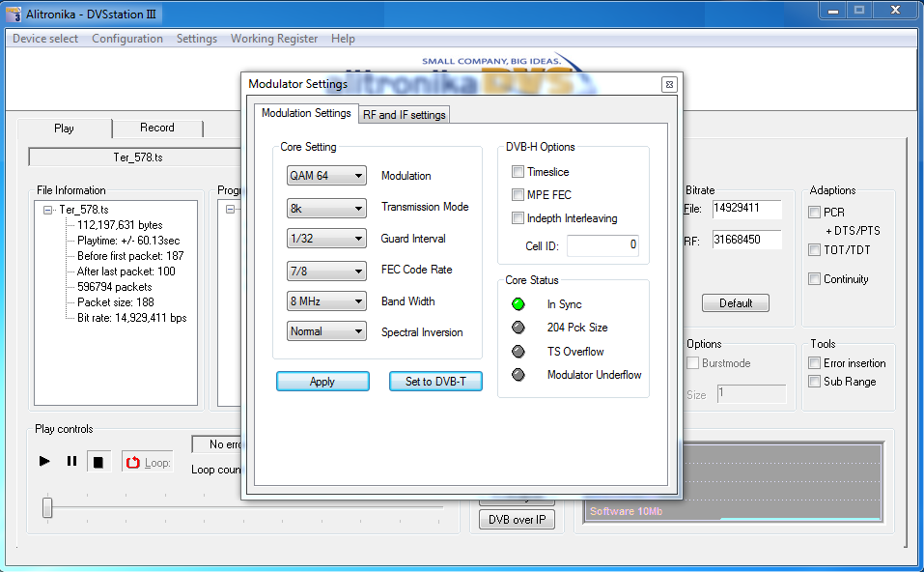Switch to RF and IF settings tab
924x572 pixels.
pyautogui.click(x=404, y=115)
